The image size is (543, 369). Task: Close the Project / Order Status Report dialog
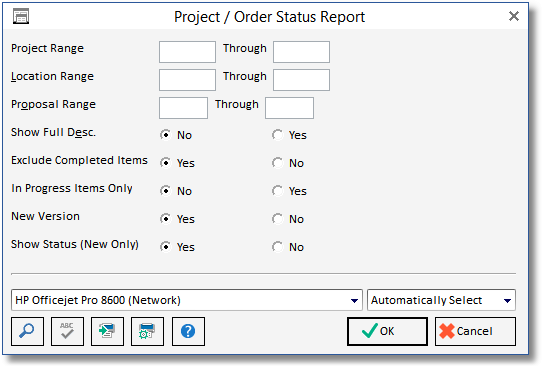tap(514, 16)
